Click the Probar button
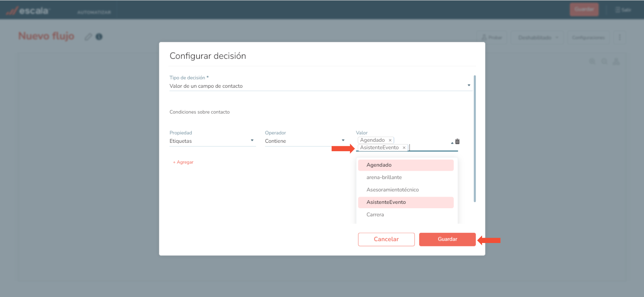This screenshot has width=644, height=297. click(x=492, y=37)
